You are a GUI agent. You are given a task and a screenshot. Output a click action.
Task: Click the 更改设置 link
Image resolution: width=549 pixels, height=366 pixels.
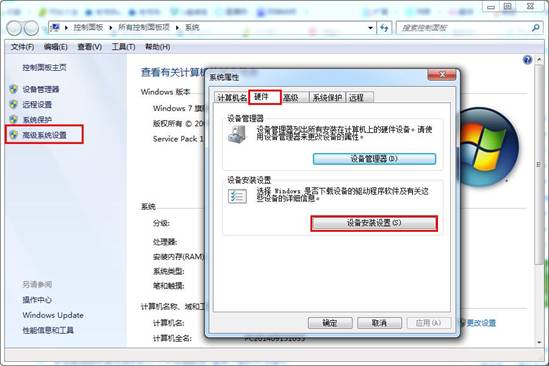pyautogui.click(x=481, y=323)
